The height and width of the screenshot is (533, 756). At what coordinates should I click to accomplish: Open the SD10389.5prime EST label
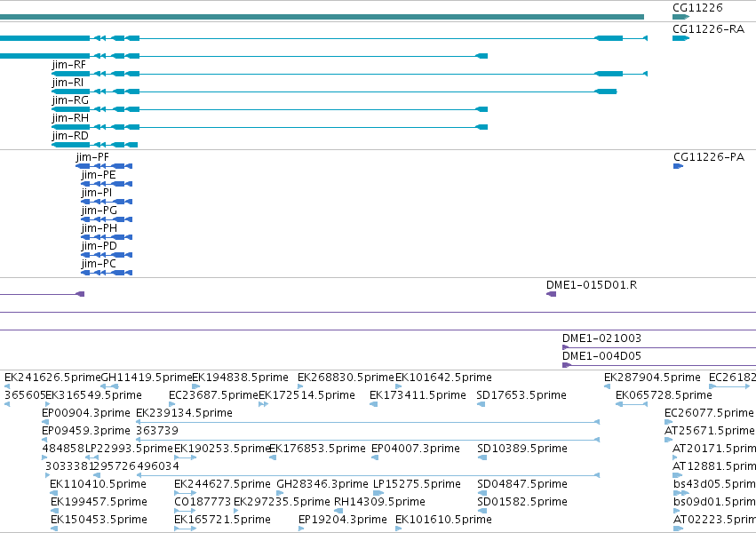pos(522,449)
